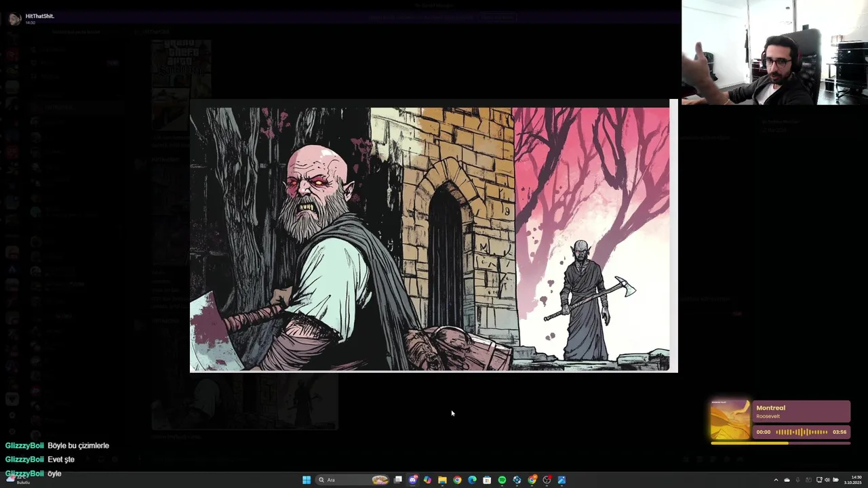Click chat message 'öyle'
The width and height of the screenshot is (868, 488).
point(54,474)
